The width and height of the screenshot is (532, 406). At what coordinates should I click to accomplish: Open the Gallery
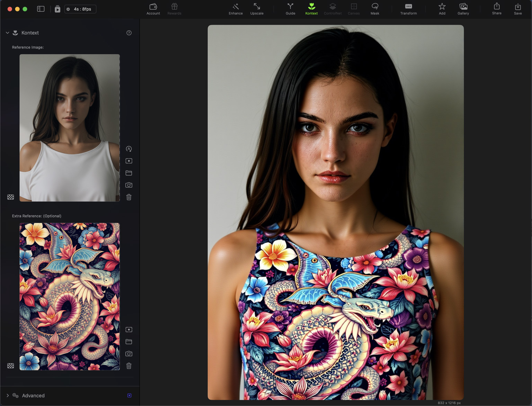point(463,9)
